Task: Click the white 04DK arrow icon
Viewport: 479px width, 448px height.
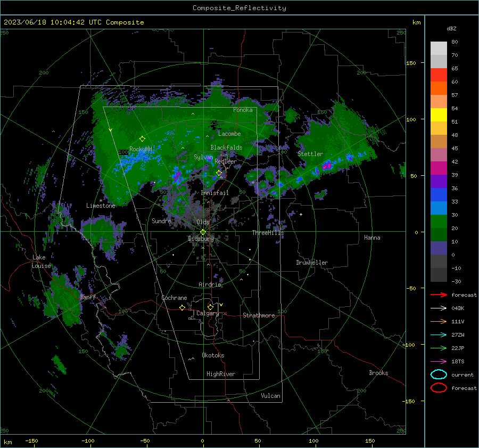Action: click(x=439, y=308)
